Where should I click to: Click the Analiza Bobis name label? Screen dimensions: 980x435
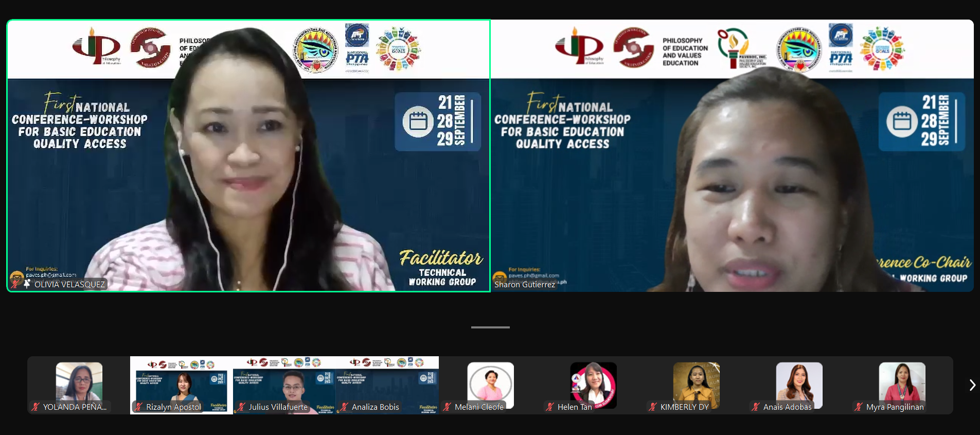click(x=376, y=407)
